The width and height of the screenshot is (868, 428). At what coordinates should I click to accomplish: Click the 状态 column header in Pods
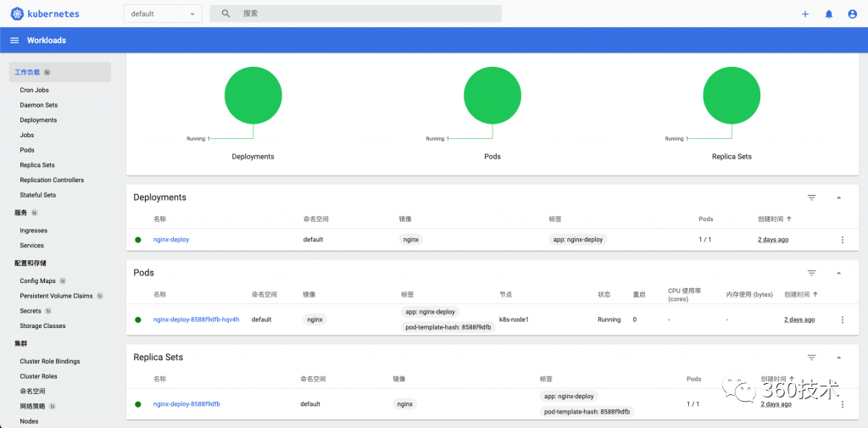coord(604,294)
